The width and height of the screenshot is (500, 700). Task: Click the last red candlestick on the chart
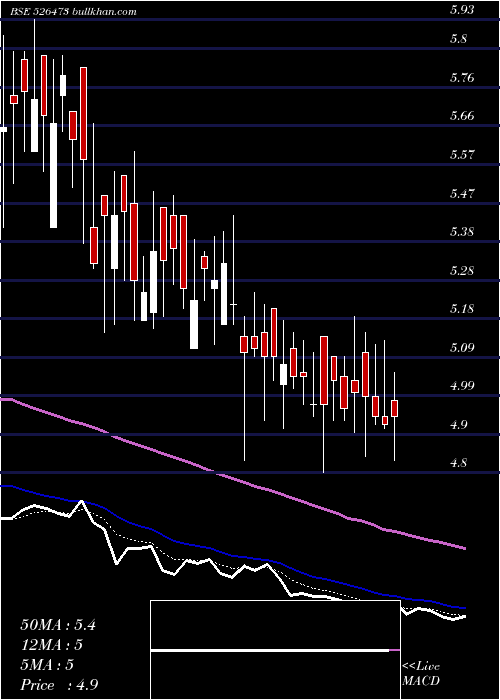(395, 408)
